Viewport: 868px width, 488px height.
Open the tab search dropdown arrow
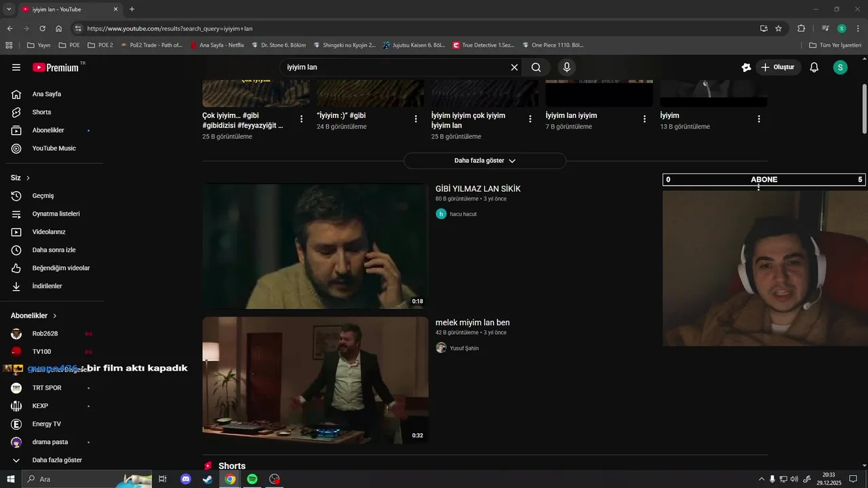(x=9, y=9)
